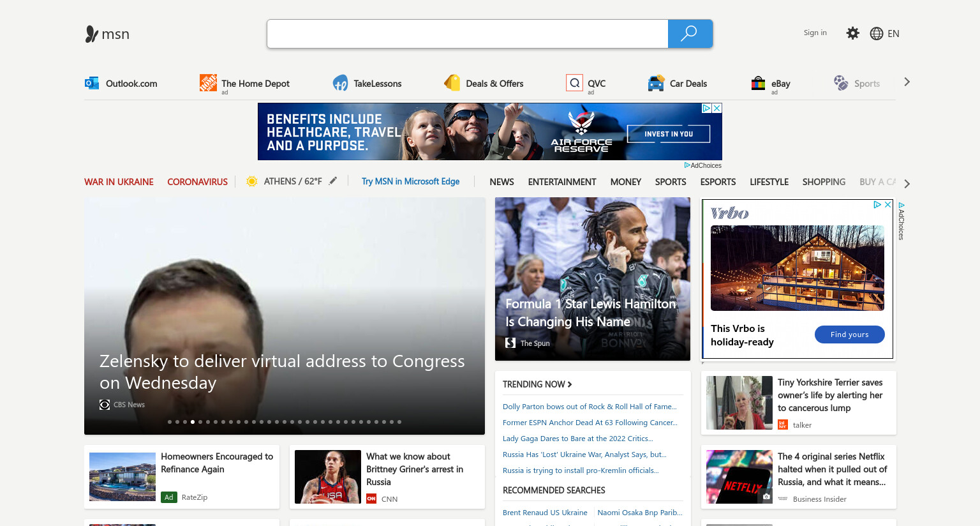
Task: Expand TRENDING NOW section arrow
Action: coord(570,384)
